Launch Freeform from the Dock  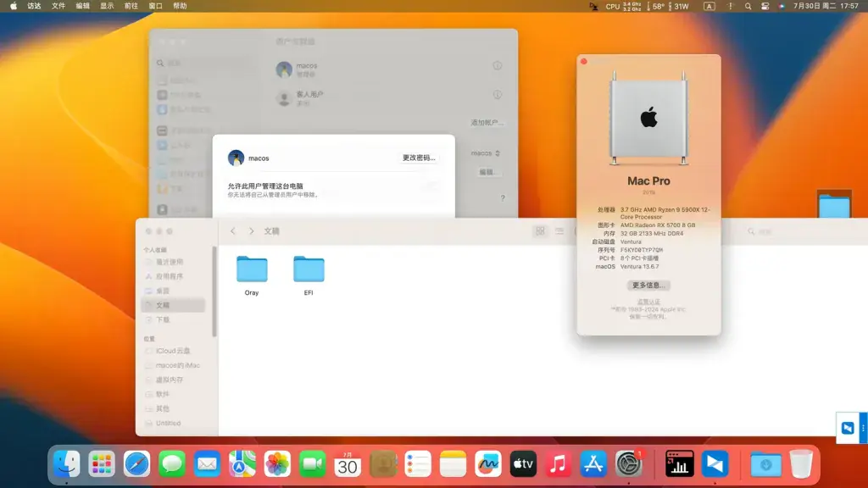click(487, 463)
